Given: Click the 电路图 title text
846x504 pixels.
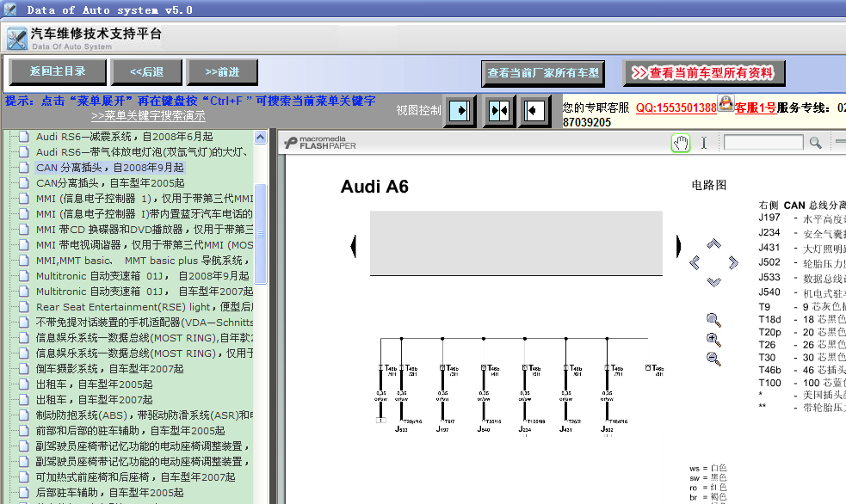Looking at the screenshot, I should tap(709, 186).
